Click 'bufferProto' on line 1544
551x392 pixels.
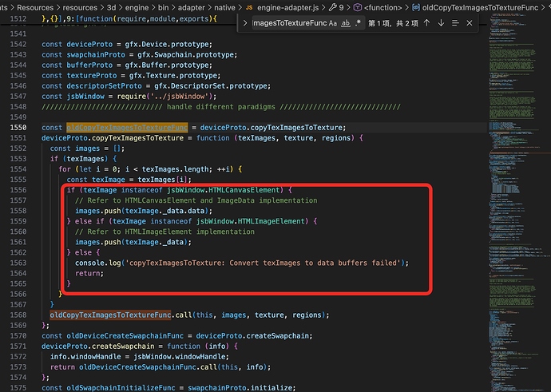89,65
